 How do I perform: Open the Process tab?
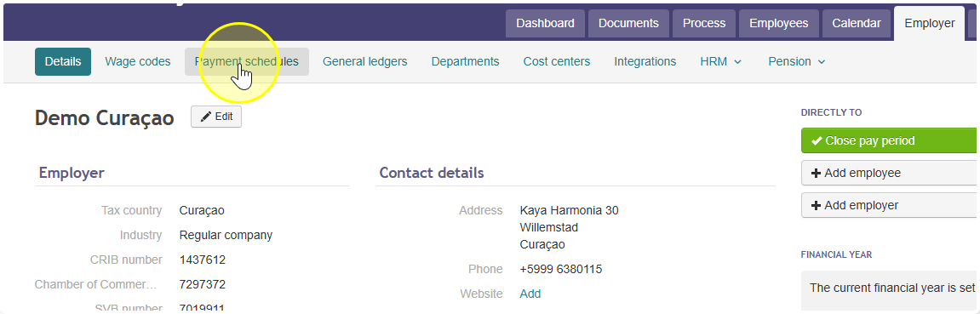(x=704, y=23)
